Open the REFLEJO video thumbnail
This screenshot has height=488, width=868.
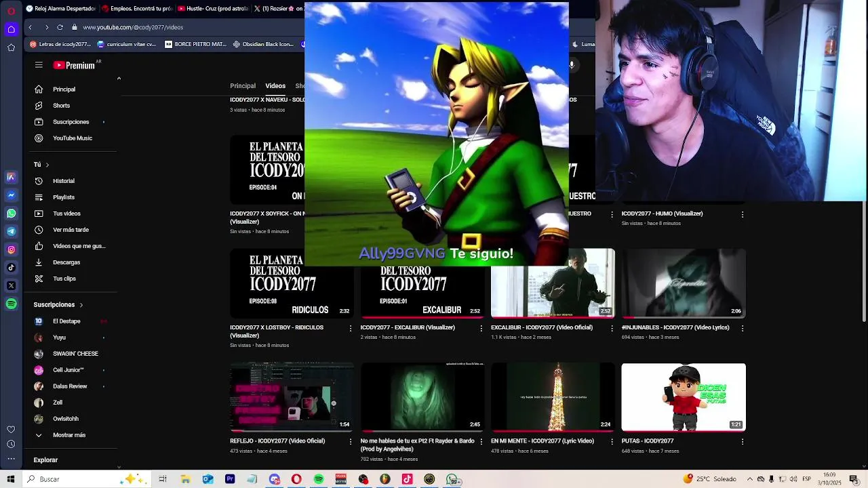[x=292, y=397]
